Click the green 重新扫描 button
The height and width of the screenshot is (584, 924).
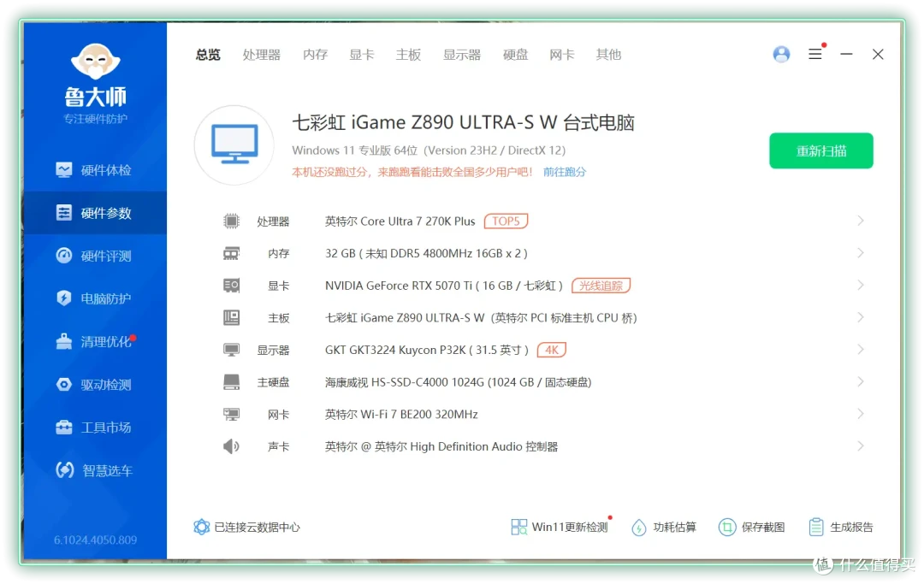coord(820,150)
